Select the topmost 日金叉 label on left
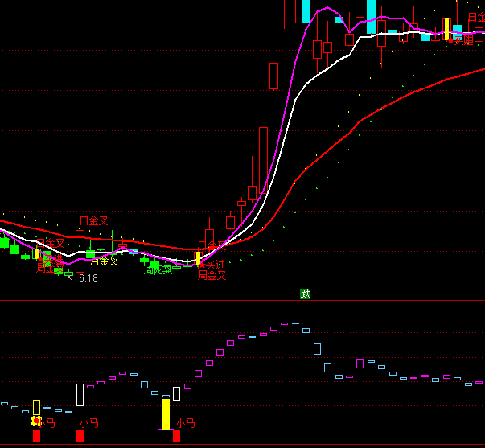Screen dimensions: 485x448 coord(93,220)
